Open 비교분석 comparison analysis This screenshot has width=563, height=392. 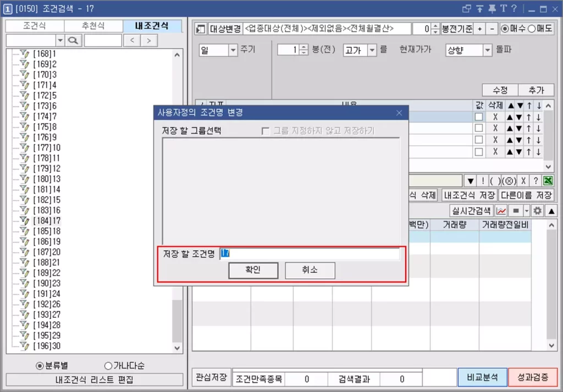coord(483,377)
